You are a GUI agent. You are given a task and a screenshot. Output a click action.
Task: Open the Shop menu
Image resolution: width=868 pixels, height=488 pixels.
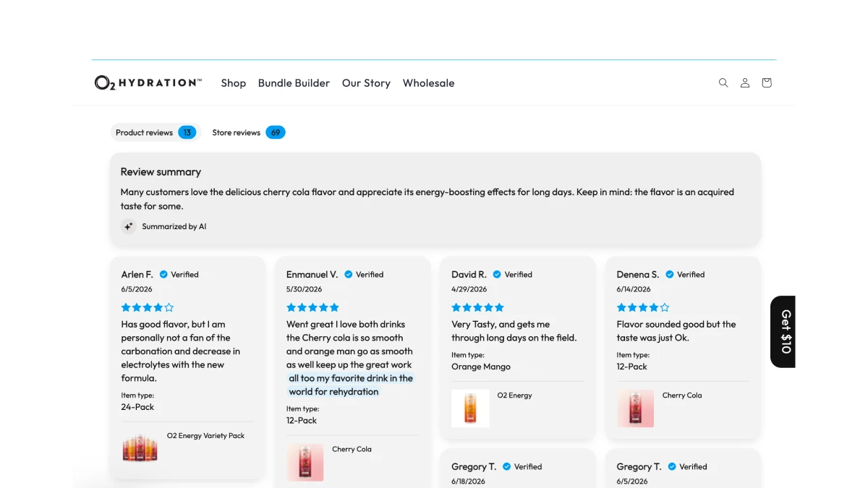234,83
